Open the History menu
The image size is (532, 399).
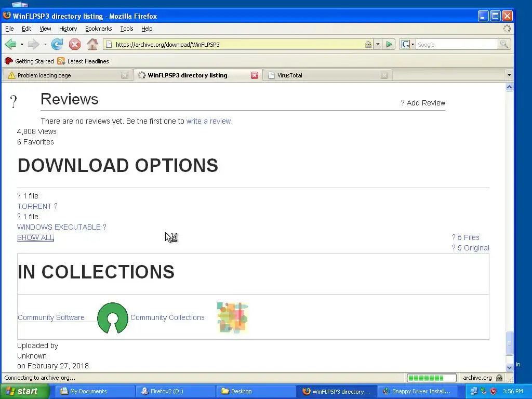pyautogui.click(x=68, y=29)
